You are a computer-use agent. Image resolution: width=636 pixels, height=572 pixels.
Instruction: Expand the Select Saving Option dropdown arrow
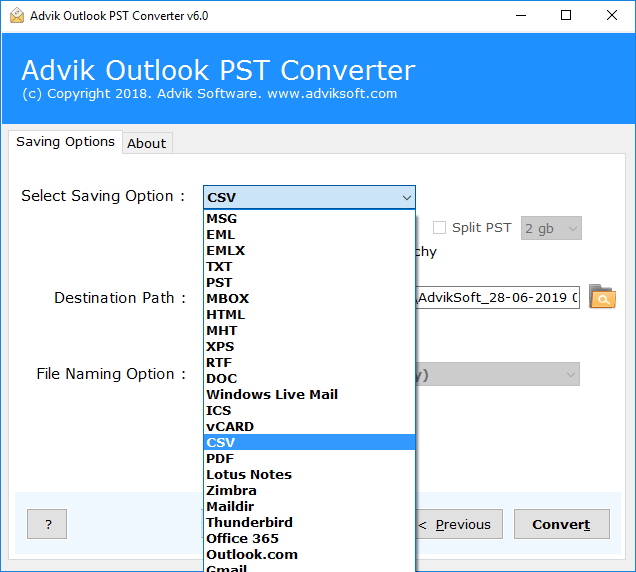(x=406, y=197)
